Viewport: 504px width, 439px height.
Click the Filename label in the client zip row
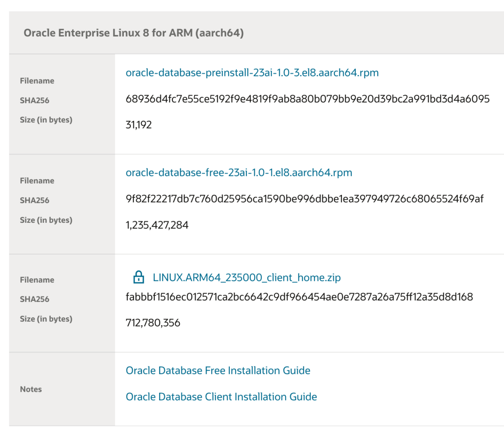pyautogui.click(x=37, y=280)
